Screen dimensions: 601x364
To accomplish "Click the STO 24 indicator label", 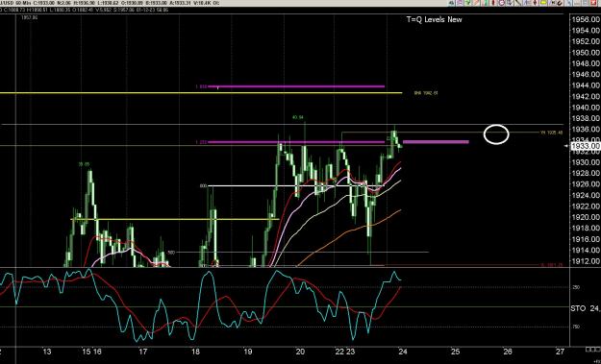I will click(x=586, y=308).
